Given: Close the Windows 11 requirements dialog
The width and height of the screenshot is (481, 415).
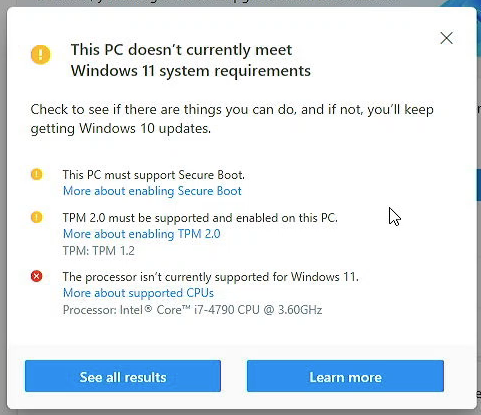Looking at the screenshot, I should pos(446,38).
